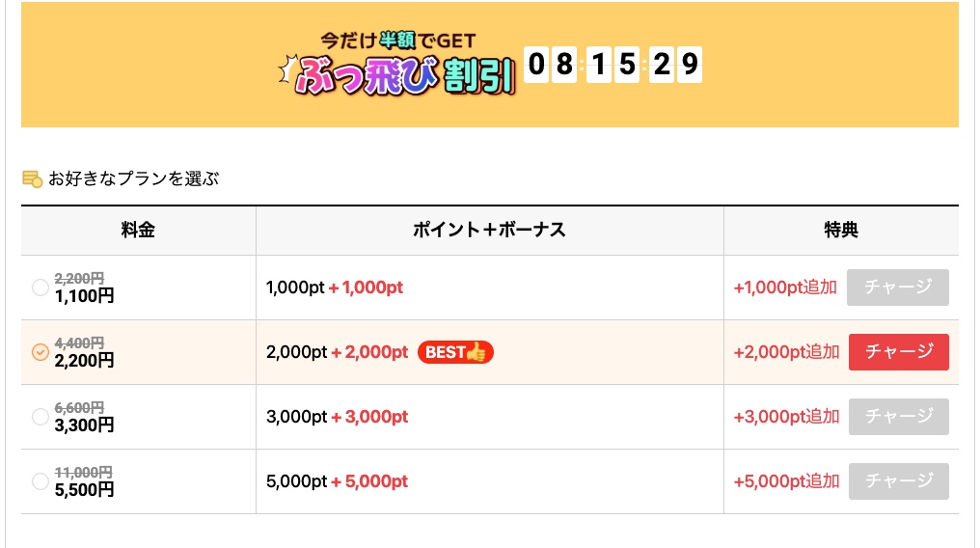This screenshot has height=548, width=980.
Task: Click the ポイント+ボーナス column header
Action: pos(489,231)
